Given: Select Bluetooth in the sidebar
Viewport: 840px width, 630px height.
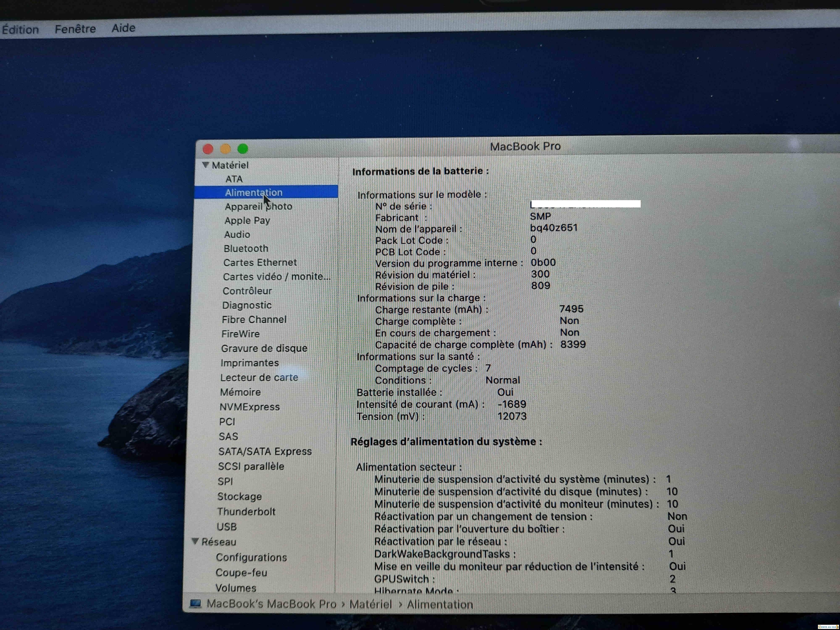Looking at the screenshot, I should (246, 249).
